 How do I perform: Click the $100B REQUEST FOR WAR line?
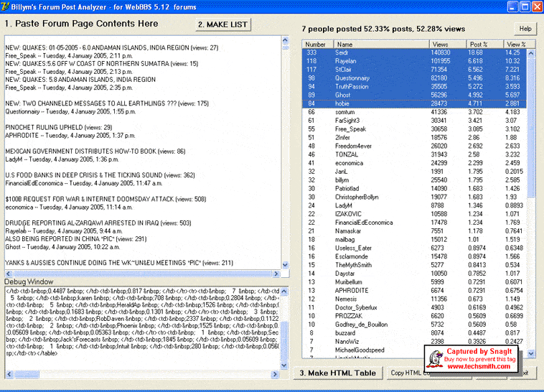coord(105,200)
